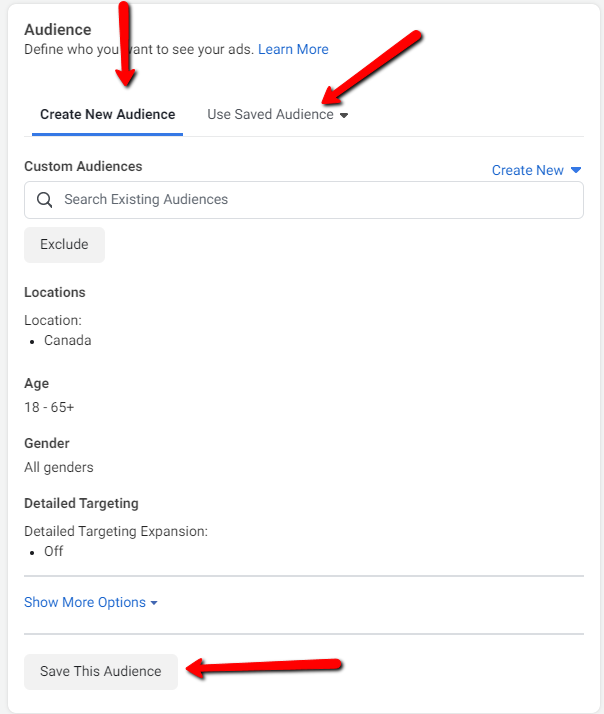The height and width of the screenshot is (714, 604).
Task: Click the Create New link text
Action: pyautogui.click(x=527, y=171)
